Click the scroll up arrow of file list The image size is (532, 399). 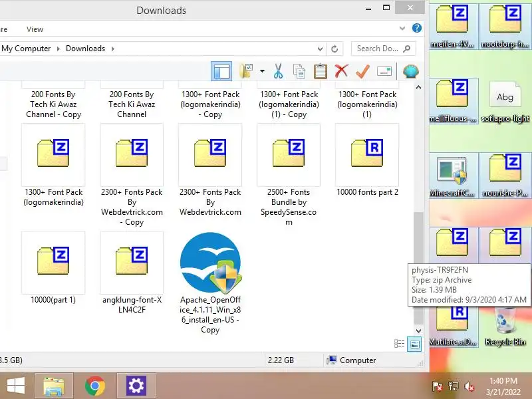point(419,88)
